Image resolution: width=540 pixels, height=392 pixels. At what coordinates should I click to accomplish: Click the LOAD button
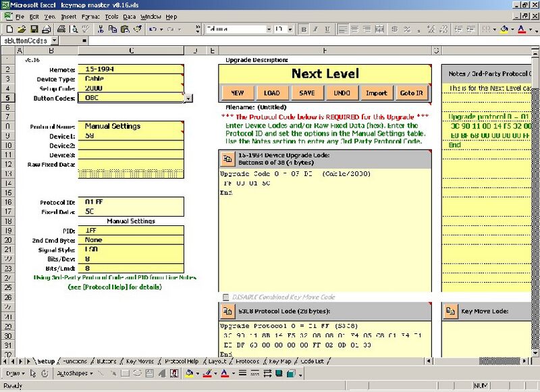point(272,93)
